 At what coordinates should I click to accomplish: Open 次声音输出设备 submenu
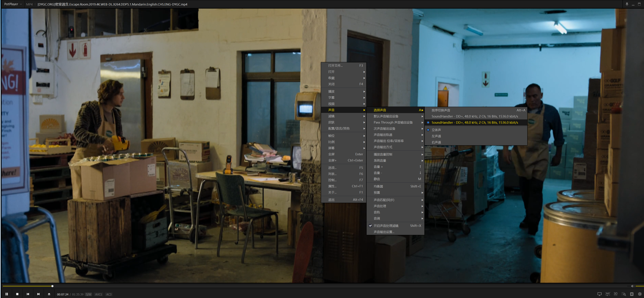point(395,129)
